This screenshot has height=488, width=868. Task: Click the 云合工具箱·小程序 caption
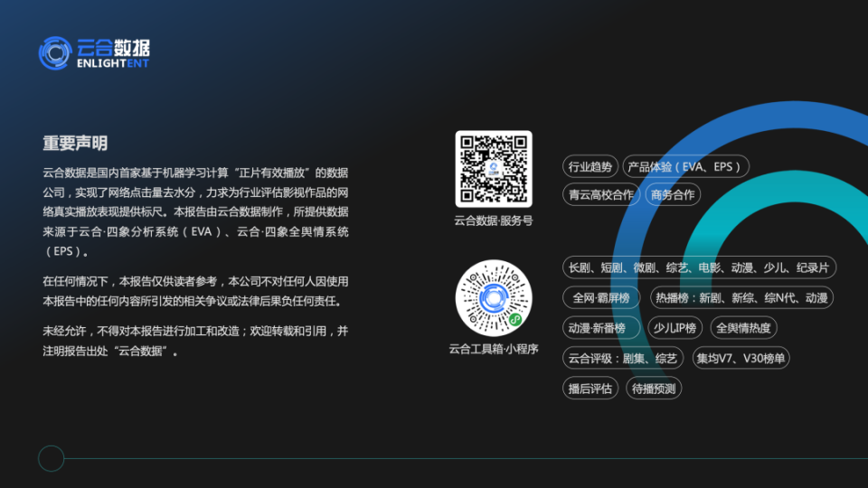pos(494,349)
